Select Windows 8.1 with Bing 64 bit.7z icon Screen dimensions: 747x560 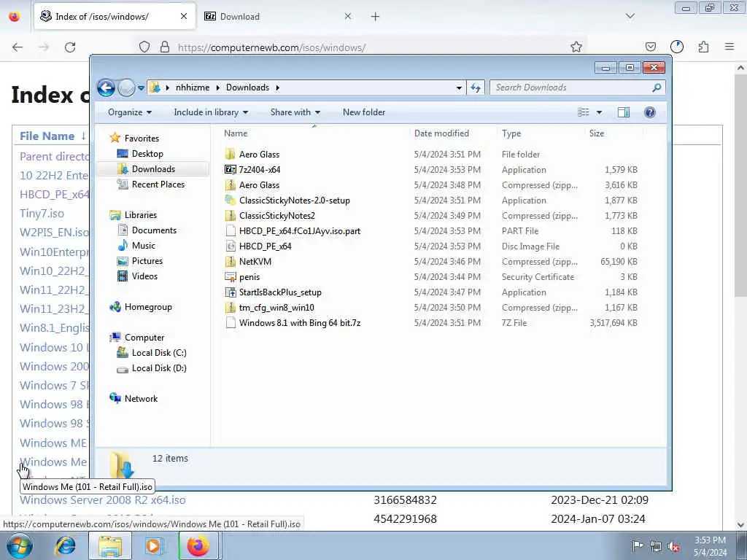(230, 323)
